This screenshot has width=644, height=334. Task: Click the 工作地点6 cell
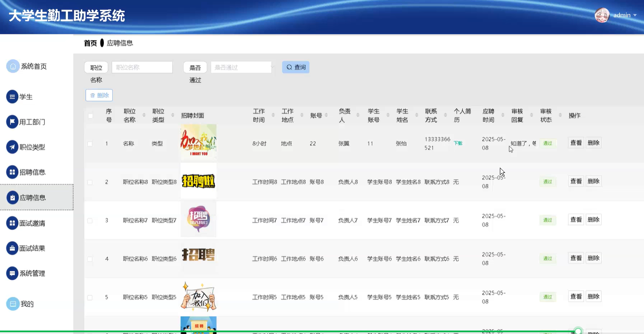pyautogui.click(x=293, y=259)
